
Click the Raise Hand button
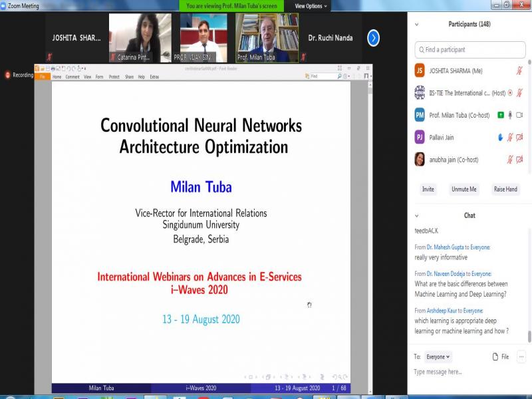click(x=505, y=190)
